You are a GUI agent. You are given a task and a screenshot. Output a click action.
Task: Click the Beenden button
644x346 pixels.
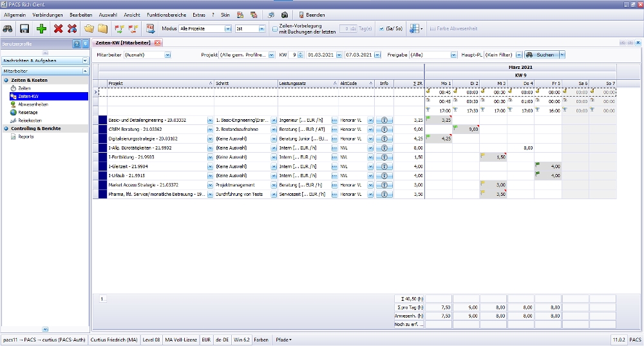(x=312, y=14)
